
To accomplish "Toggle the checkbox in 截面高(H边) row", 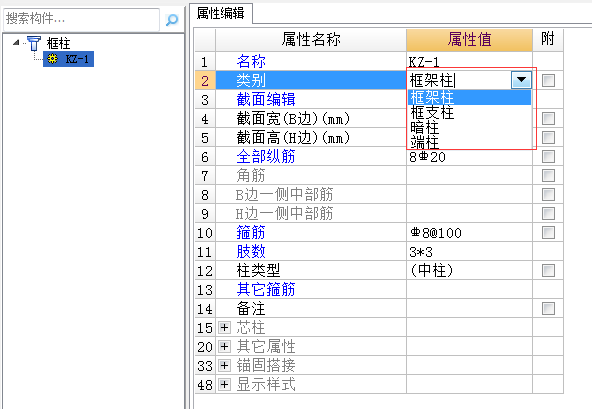I will coord(548,137).
